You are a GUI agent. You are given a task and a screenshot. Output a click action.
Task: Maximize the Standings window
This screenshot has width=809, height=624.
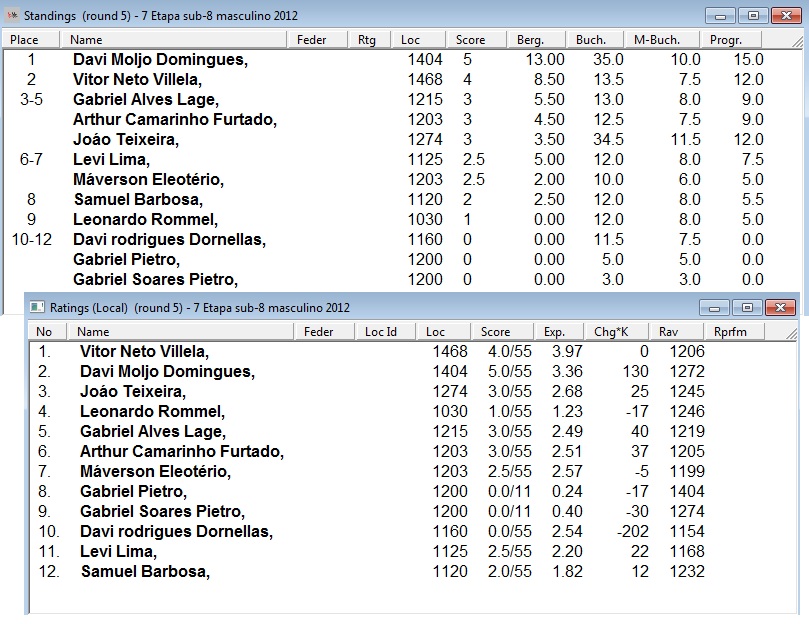(753, 15)
